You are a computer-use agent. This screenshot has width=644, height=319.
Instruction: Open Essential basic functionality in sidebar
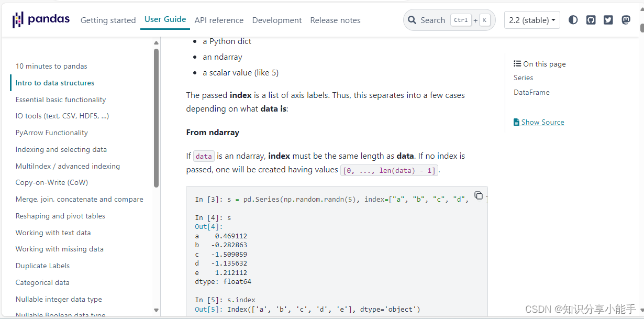(61, 100)
